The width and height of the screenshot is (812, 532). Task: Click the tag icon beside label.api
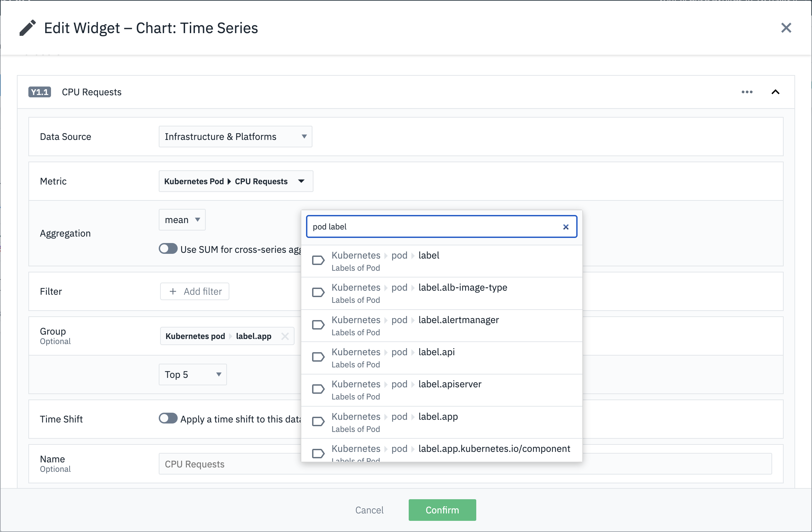(318, 357)
